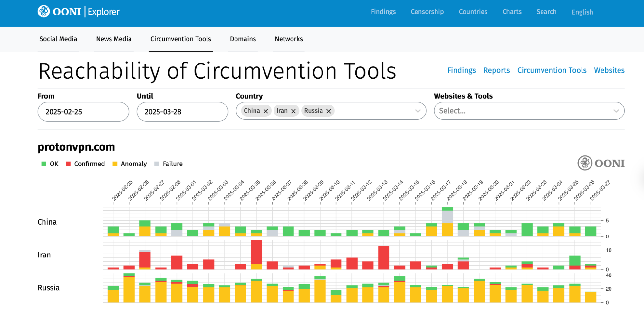The width and height of the screenshot is (644, 310).
Task: Remove the China country filter chip
Action: tap(266, 111)
